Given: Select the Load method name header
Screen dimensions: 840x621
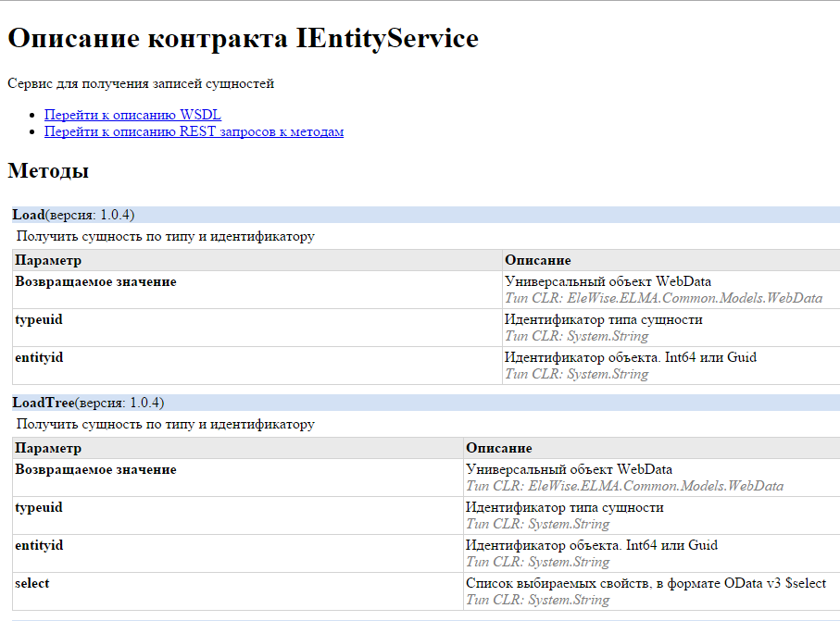Looking at the screenshot, I should (x=29, y=215).
